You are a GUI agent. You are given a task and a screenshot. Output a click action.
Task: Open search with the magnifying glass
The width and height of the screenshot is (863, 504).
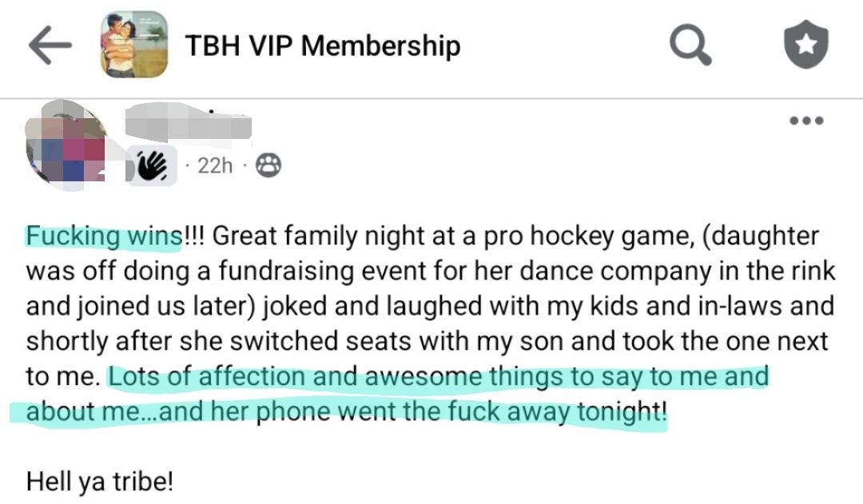pos(690,46)
